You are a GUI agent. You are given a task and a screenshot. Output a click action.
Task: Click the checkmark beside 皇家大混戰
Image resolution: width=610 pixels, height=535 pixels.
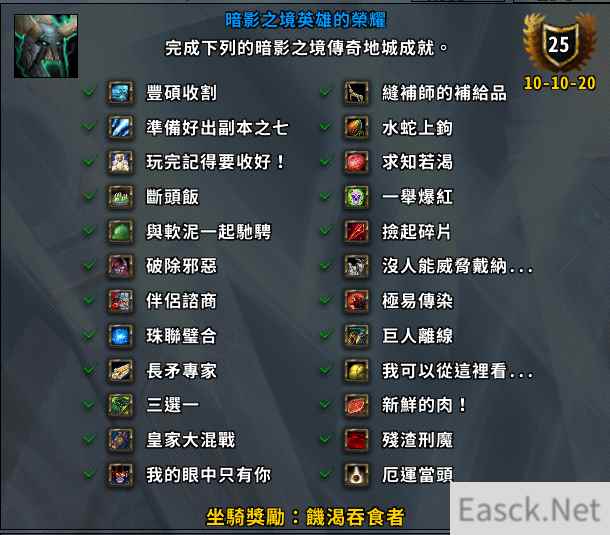89,439
